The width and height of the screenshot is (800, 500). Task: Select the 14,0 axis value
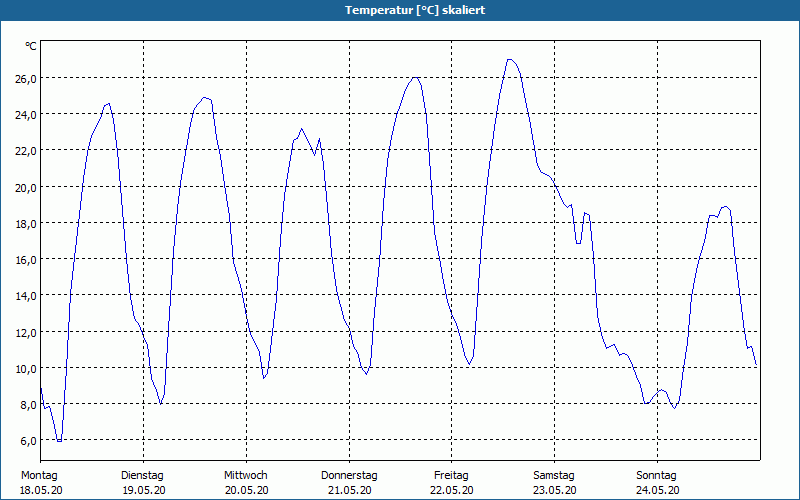tap(26, 296)
